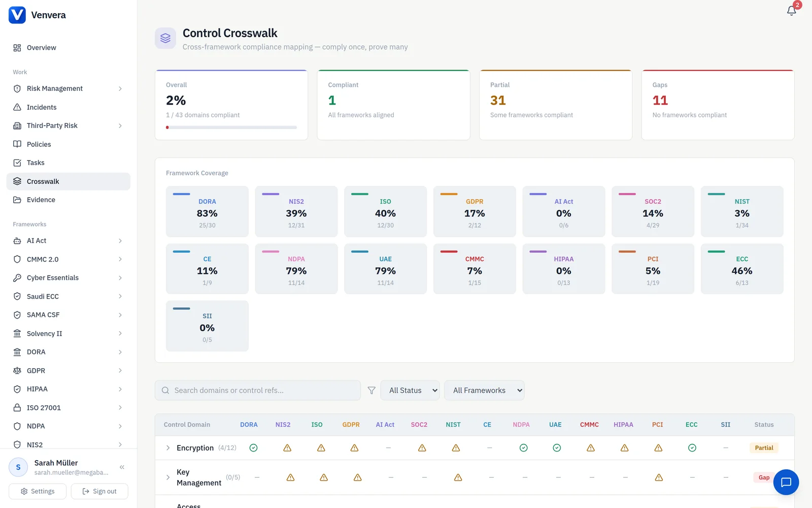The image size is (812, 508).
Task: Click the Control Crosswalk layers icon
Action: point(165,38)
